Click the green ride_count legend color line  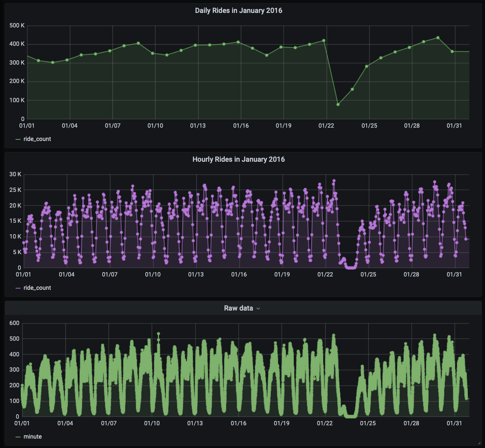tap(18, 139)
